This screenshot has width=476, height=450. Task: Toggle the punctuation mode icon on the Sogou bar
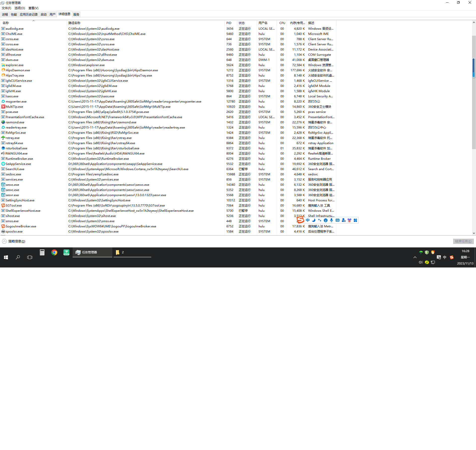(x=320, y=220)
